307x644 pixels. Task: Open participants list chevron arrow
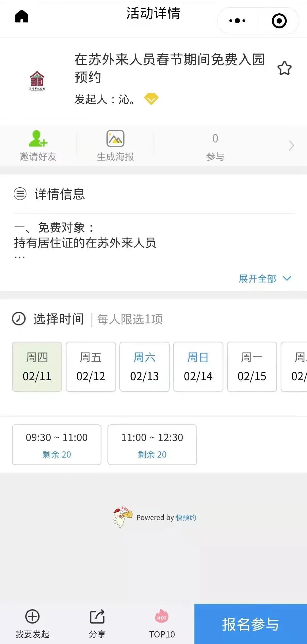click(291, 146)
